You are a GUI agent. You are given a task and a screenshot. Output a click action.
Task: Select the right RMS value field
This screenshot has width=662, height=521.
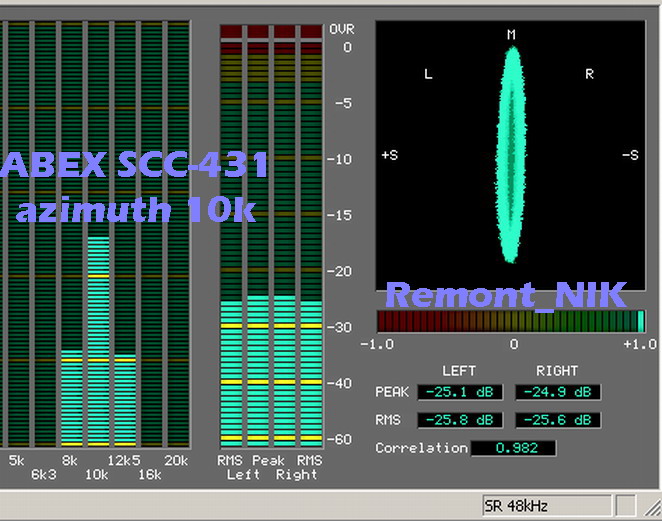pos(557,420)
